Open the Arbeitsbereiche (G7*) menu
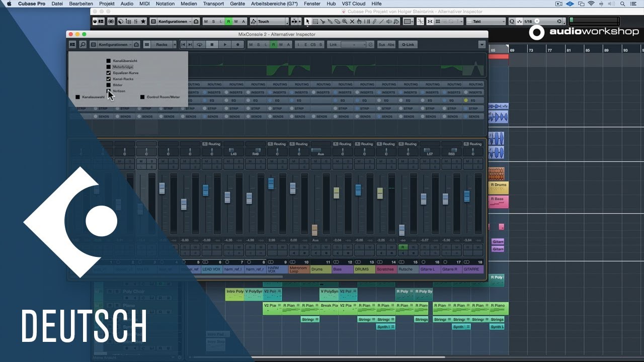644x362 pixels. [x=275, y=4]
